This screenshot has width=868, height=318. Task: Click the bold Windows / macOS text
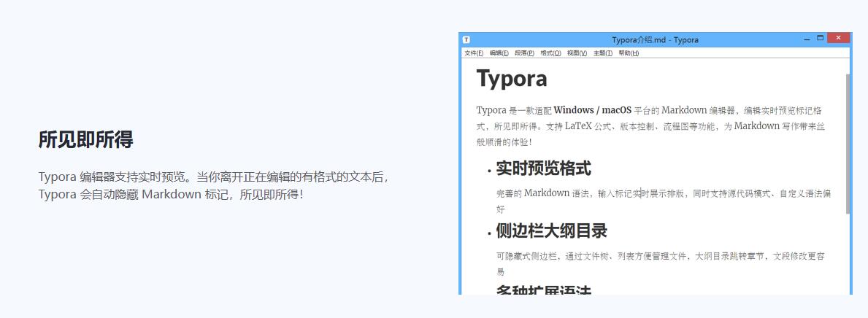pyautogui.click(x=592, y=109)
